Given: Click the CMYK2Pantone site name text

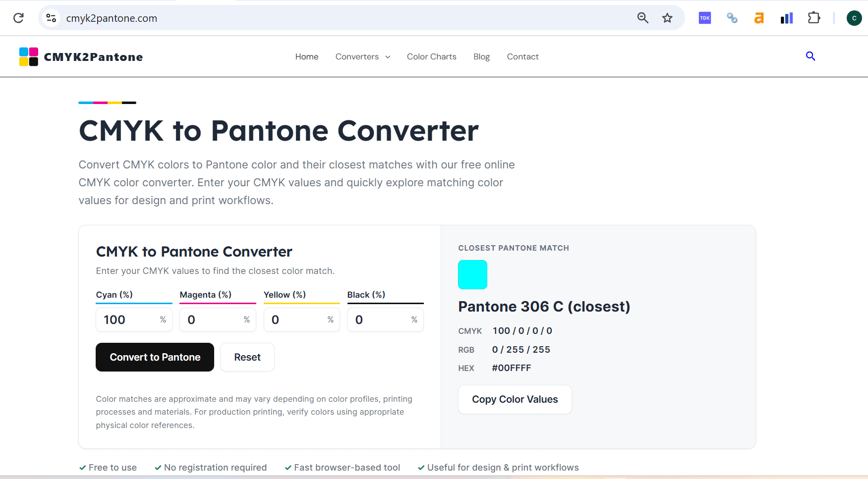Looking at the screenshot, I should point(93,57).
